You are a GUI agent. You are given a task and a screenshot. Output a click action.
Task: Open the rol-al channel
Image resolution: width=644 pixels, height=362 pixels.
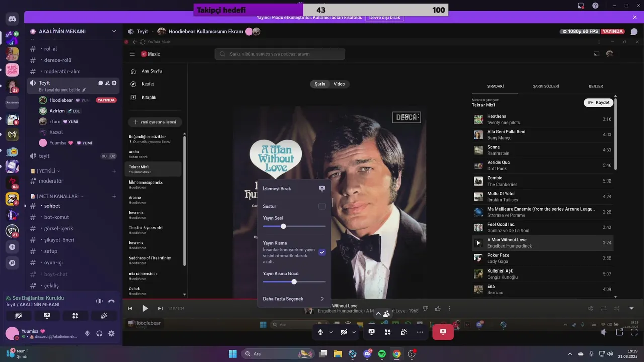pyautogui.click(x=72, y=49)
